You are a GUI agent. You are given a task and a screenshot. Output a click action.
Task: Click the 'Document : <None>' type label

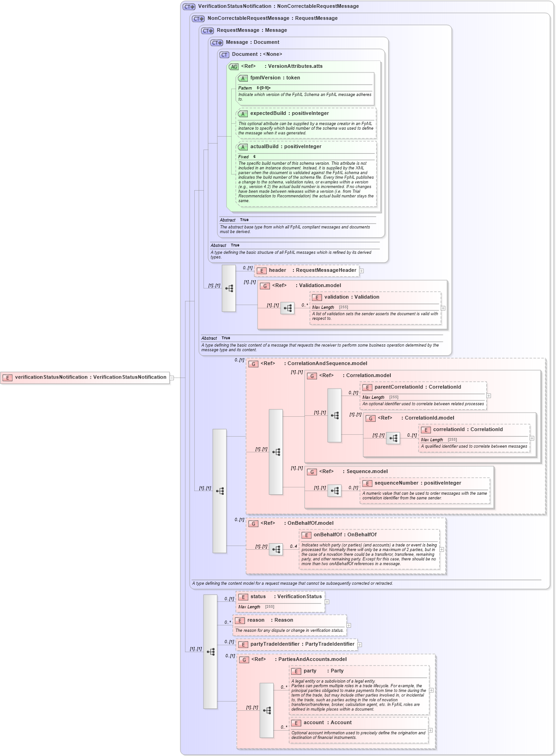[257, 54]
